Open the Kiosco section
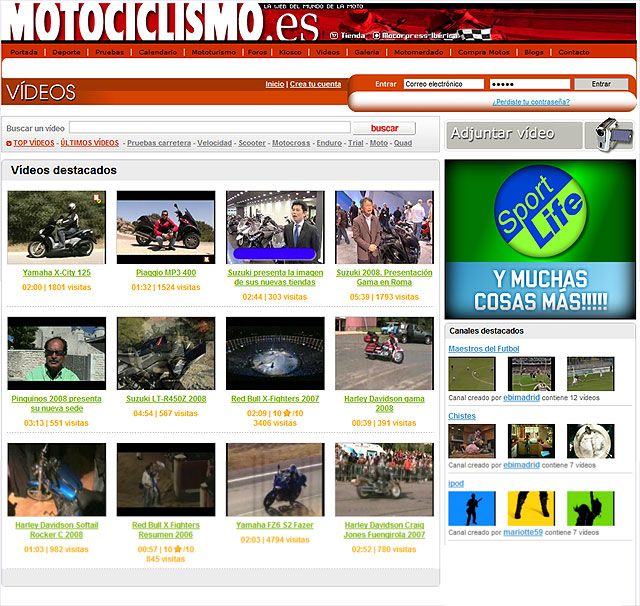640x606 pixels. pyautogui.click(x=290, y=52)
